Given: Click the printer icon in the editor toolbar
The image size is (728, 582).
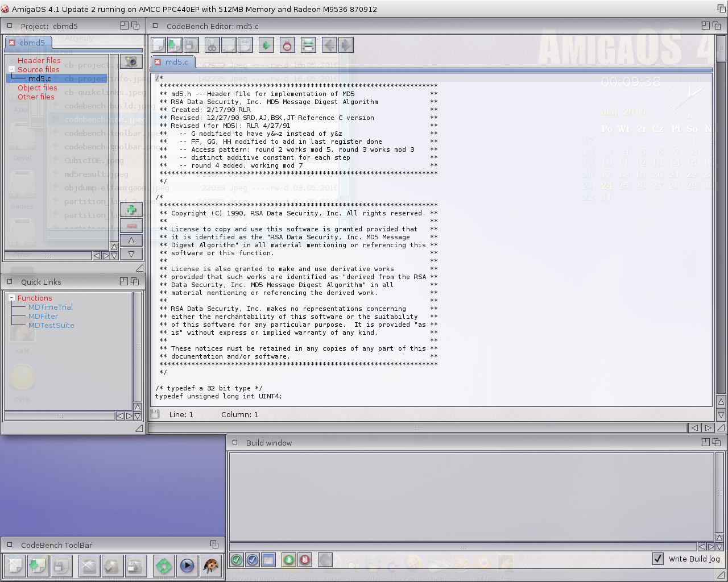Looking at the screenshot, I should pyautogui.click(x=308, y=45).
